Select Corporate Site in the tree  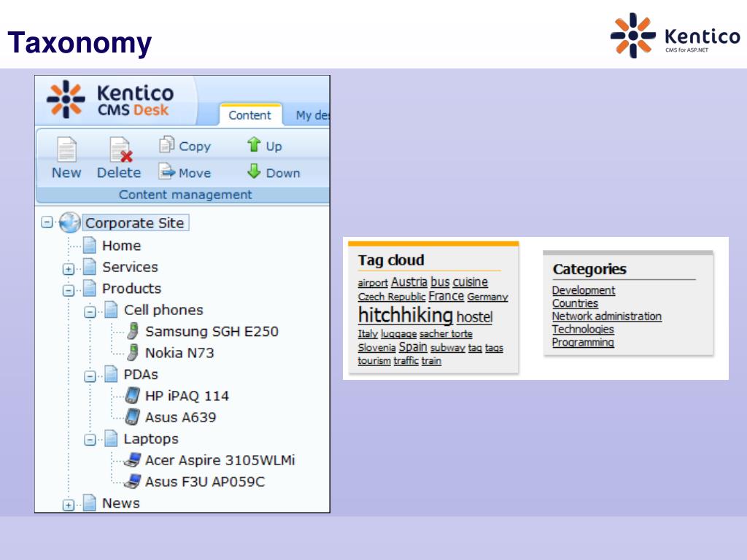(135, 223)
